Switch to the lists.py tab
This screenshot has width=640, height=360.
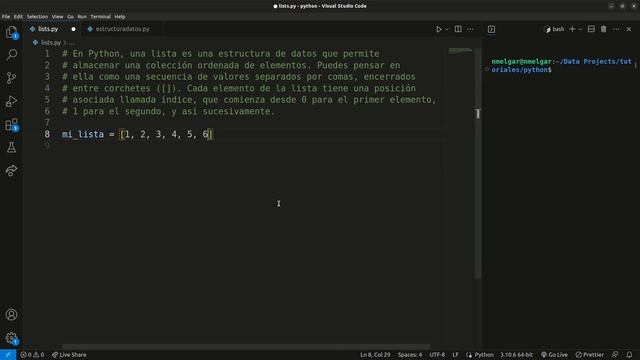click(48, 29)
